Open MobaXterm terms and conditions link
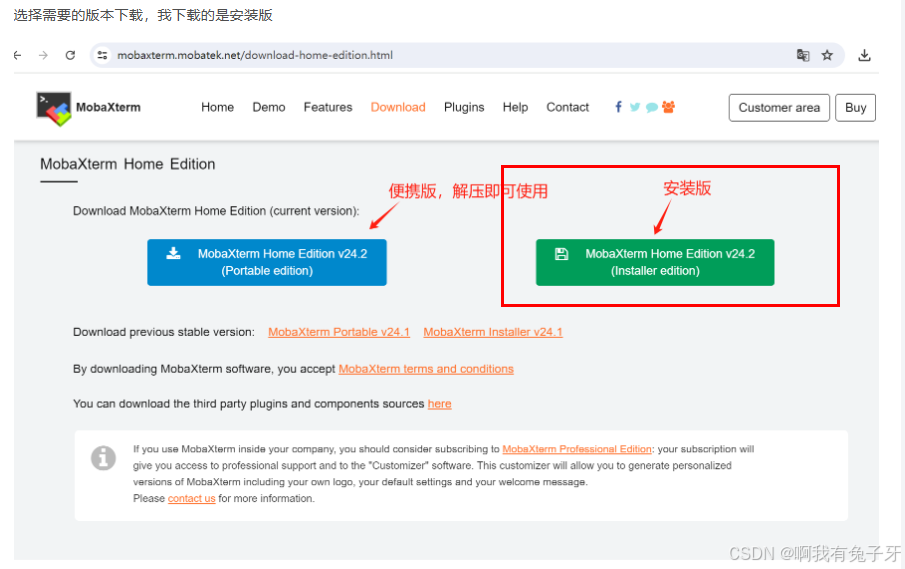 point(426,369)
